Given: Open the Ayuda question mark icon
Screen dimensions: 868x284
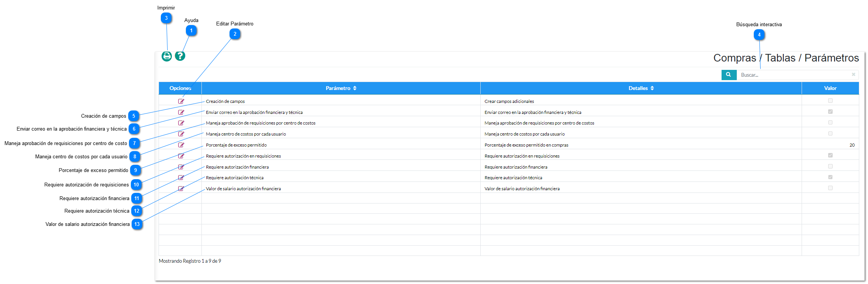Looking at the screenshot, I should click(180, 56).
